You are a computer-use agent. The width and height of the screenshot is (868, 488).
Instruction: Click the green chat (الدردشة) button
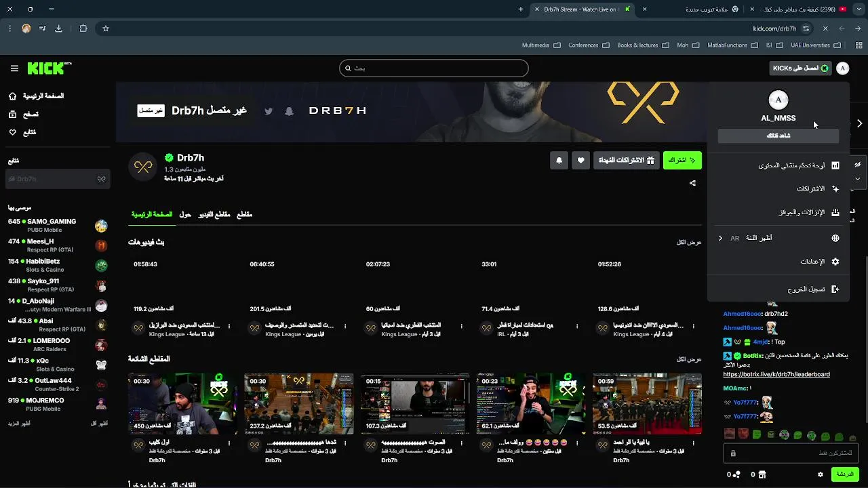(845, 474)
